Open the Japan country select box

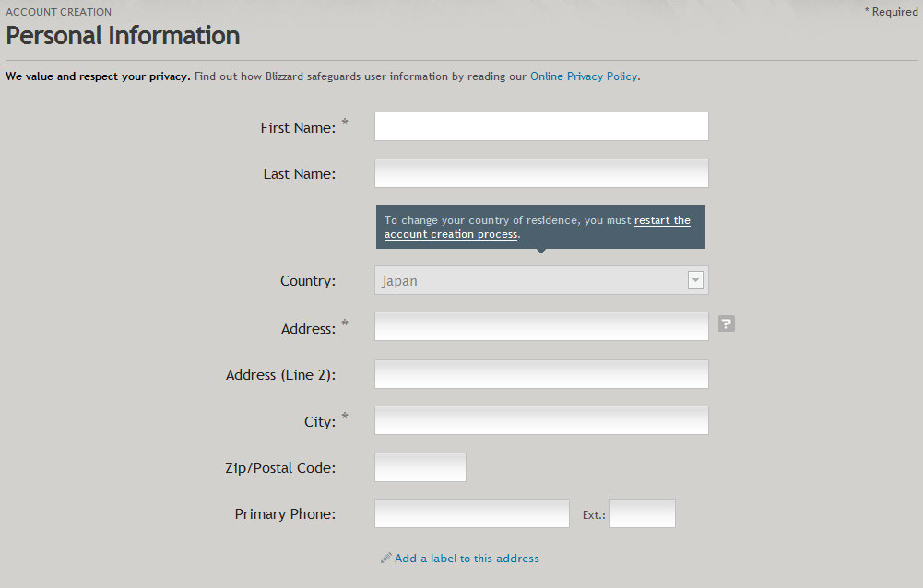(541, 280)
